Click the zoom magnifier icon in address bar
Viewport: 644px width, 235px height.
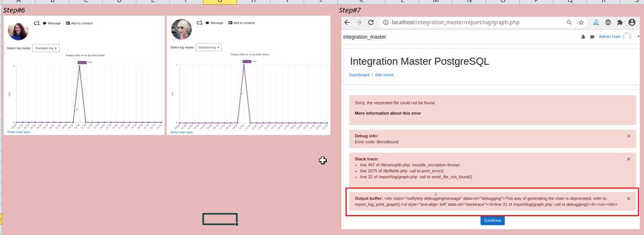pos(570,23)
